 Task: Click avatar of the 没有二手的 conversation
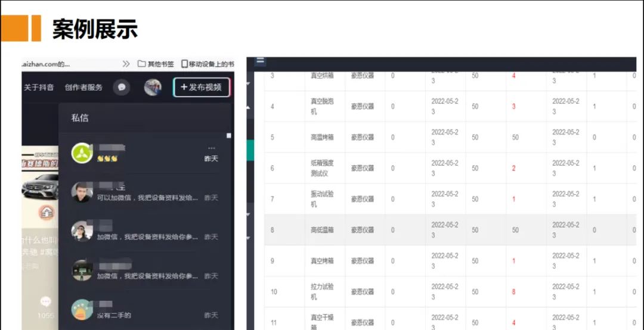point(82,310)
